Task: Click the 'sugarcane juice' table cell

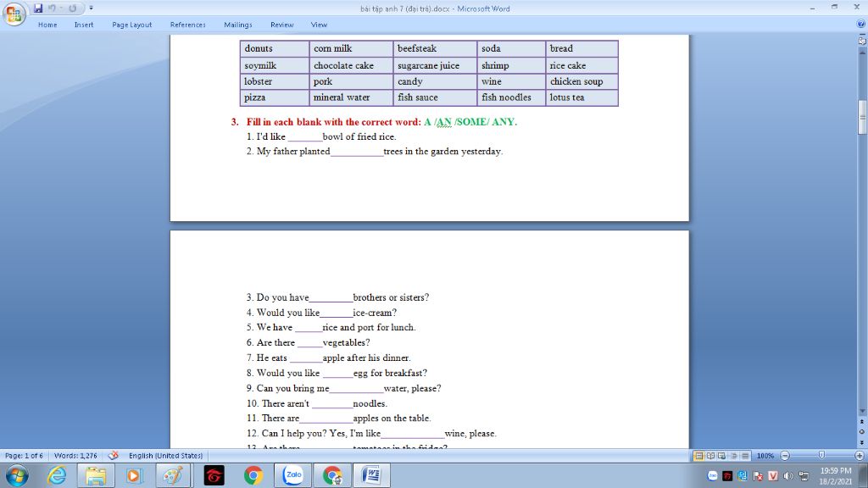Action: (435, 65)
